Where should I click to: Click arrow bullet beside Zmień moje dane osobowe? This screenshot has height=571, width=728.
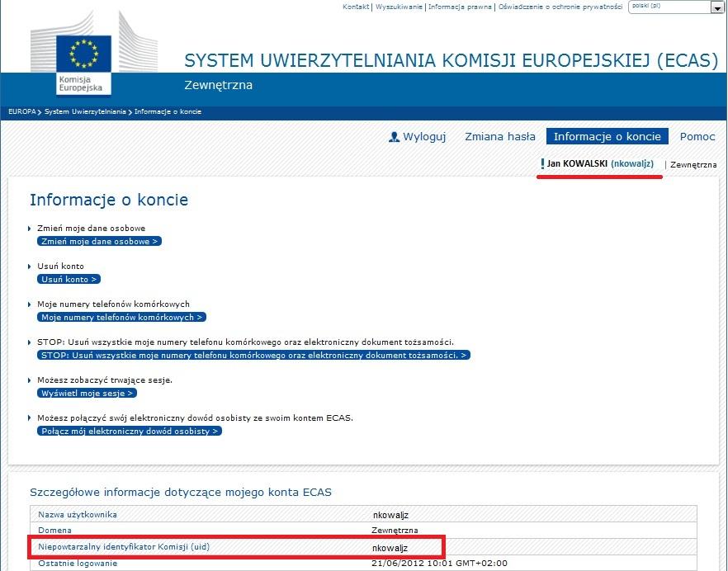click(30, 229)
